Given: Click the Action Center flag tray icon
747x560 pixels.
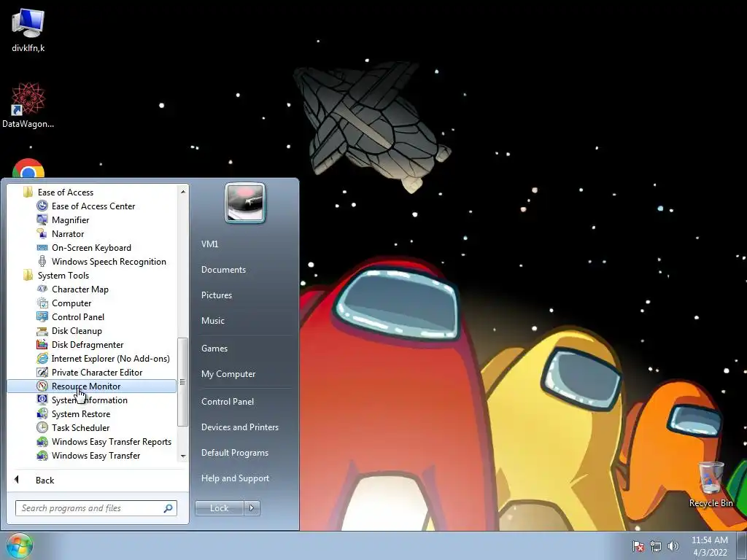Looking at the screenshot, I should click(x=638, y=545).
